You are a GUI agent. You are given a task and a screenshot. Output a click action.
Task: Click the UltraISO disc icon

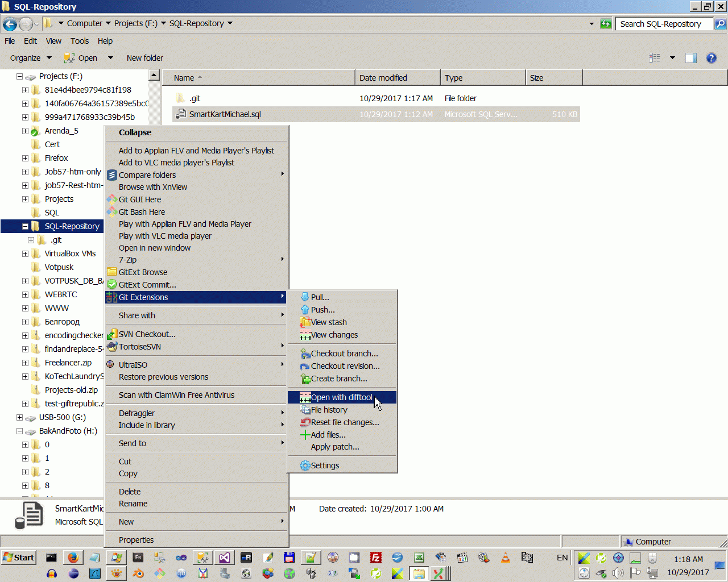point(111,365)
